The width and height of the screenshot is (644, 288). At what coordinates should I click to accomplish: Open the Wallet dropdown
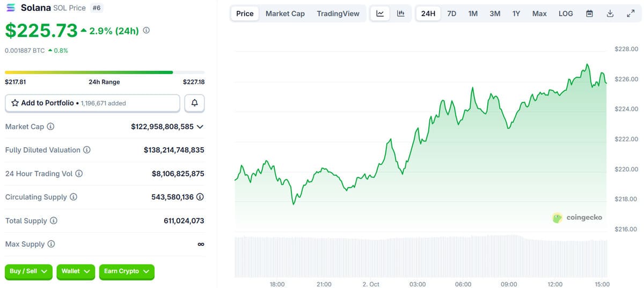pyautogui.click(x=76, y=272)
